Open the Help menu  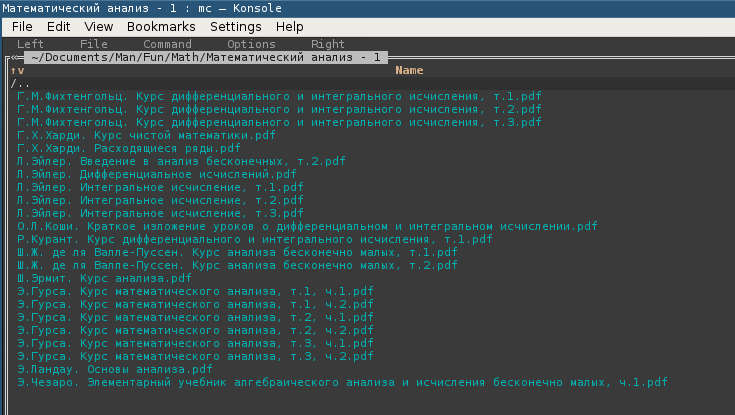tap(289, 27)
